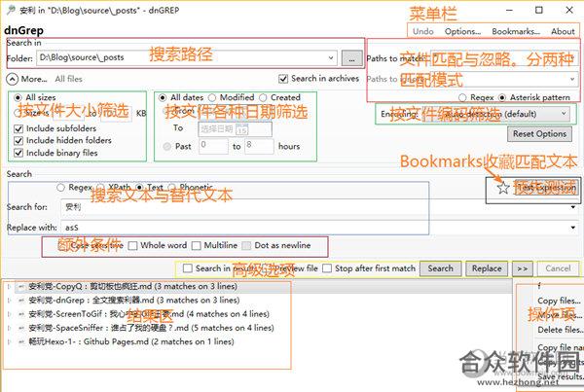Expand the SpaceSniffer result row
Viewport: 584px width, 392px height.
(9, 328)
